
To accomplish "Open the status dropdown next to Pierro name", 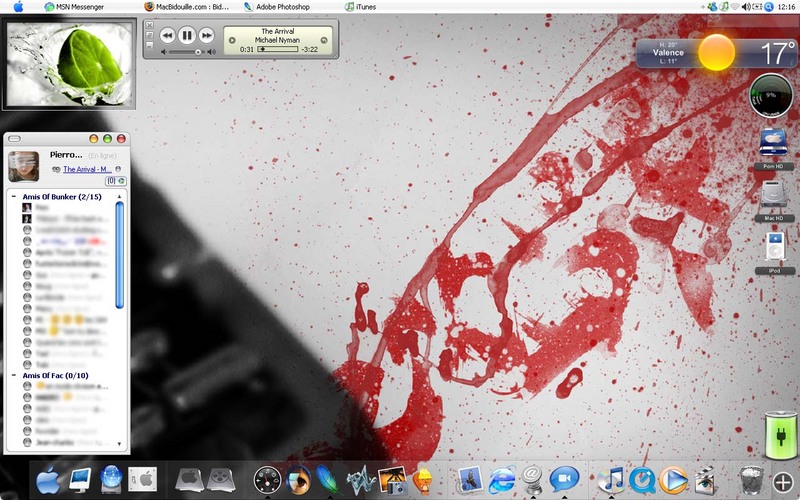I will [102, 155].
